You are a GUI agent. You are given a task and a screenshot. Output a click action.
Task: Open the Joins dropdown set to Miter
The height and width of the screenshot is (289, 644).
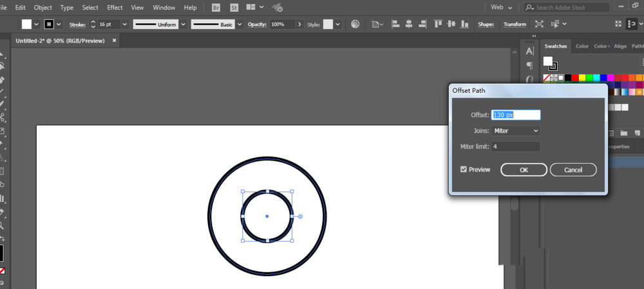516,131
